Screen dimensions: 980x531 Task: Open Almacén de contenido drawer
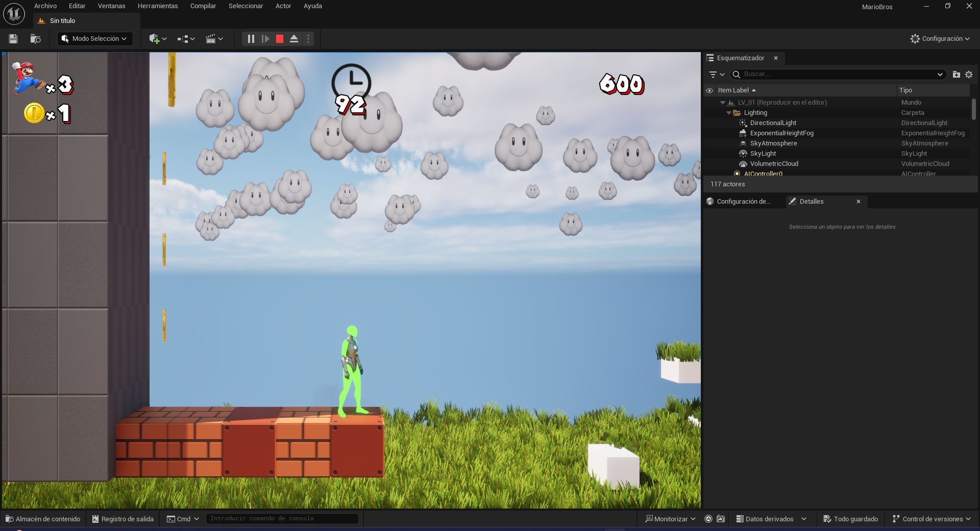43,519
